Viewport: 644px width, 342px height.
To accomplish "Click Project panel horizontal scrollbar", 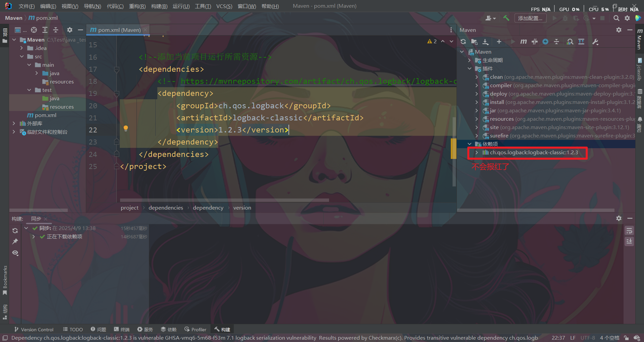I will pyautogui.click(x=39, y=210).
